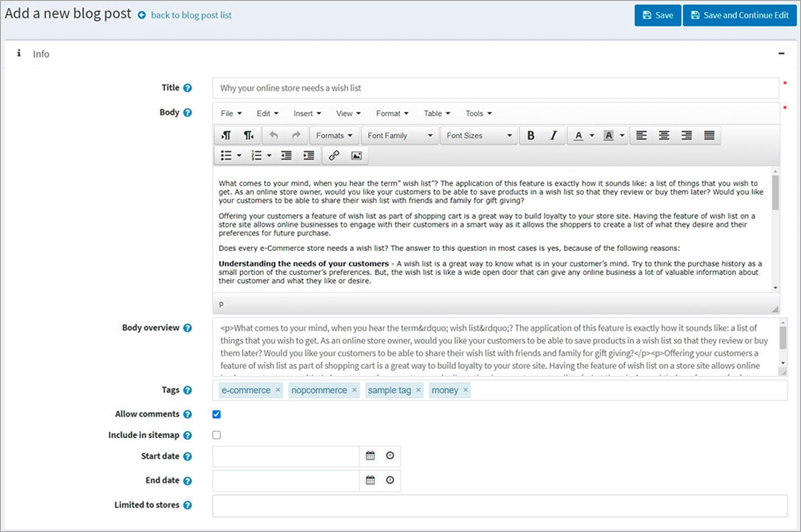Open background color dropdown arrow
The image size is (801, 532).
[x=622, y=136]
